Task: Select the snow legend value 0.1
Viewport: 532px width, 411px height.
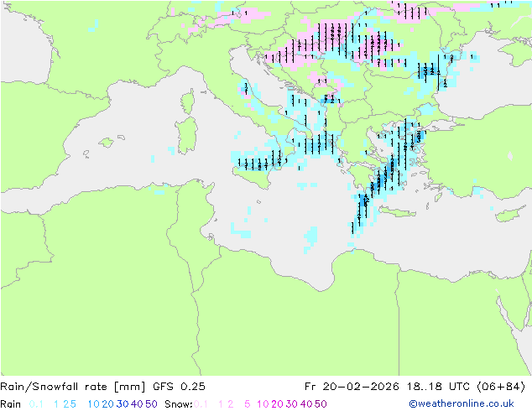Action: pos(201,404)
